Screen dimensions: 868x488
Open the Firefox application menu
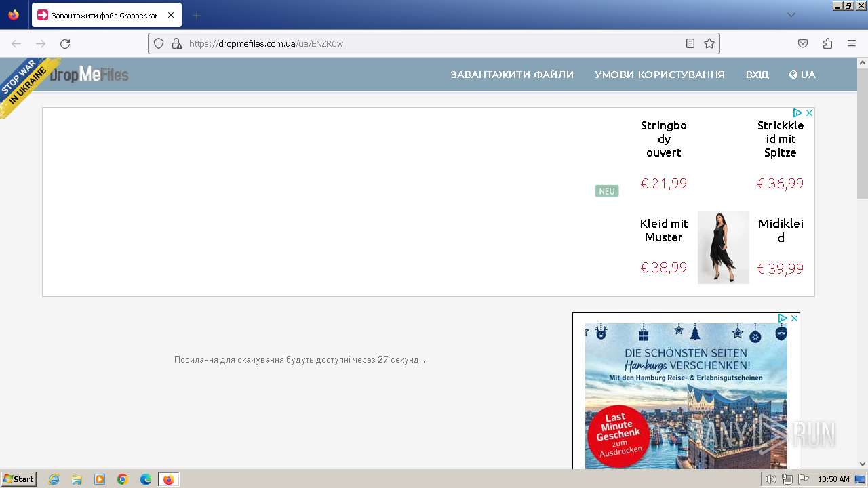852,43
